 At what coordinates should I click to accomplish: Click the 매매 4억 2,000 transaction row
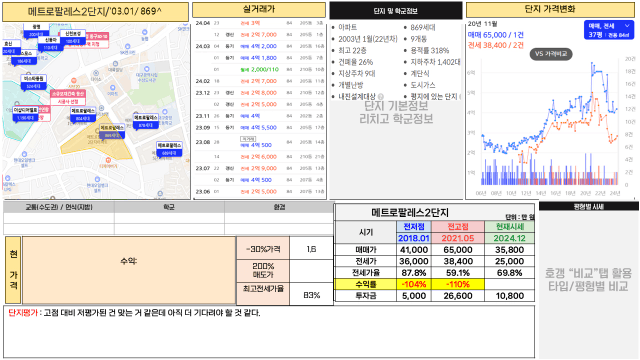[x=260, y=46]
